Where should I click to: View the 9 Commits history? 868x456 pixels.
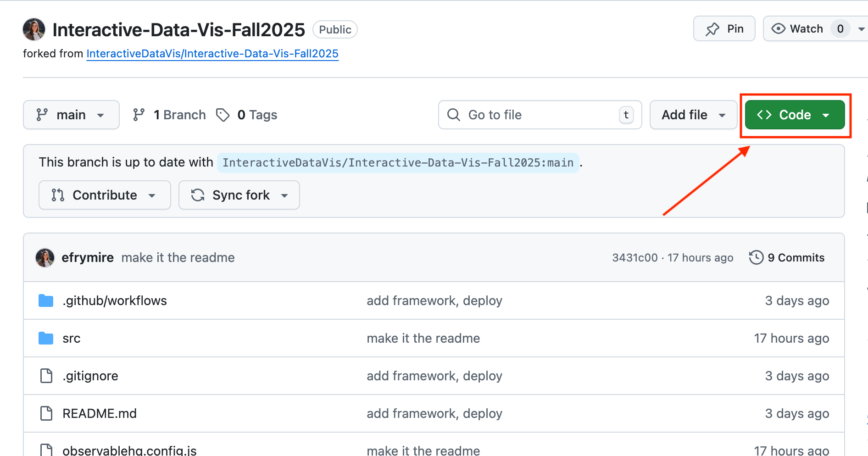point(787,258)
